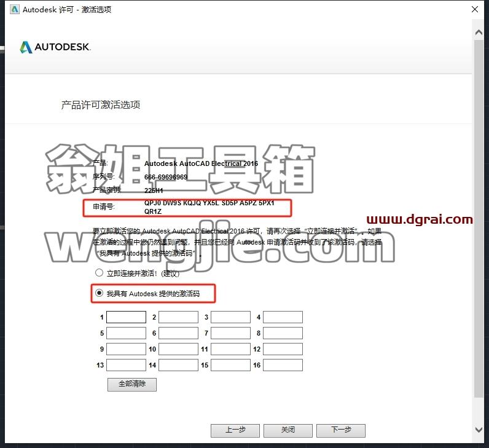The image size is (489, 448).
Task: Click the Clear All (全部清除) button
Action: (x=132, y=384)
